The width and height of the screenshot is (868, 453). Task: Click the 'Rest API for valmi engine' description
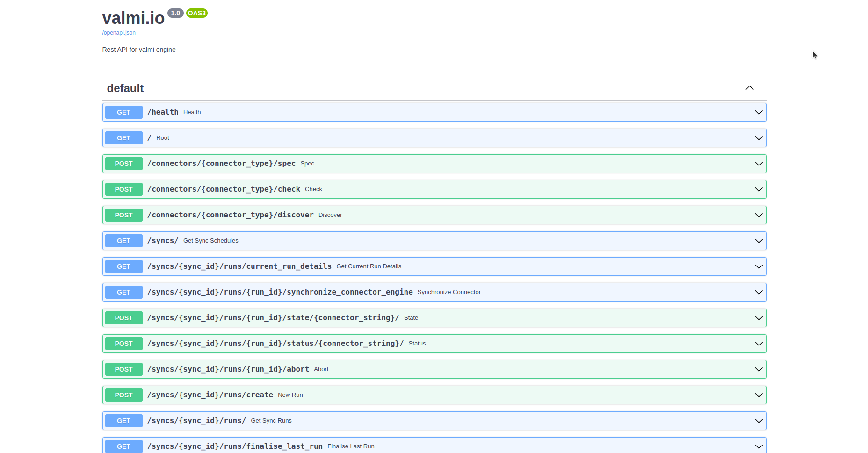click(139, 50)
